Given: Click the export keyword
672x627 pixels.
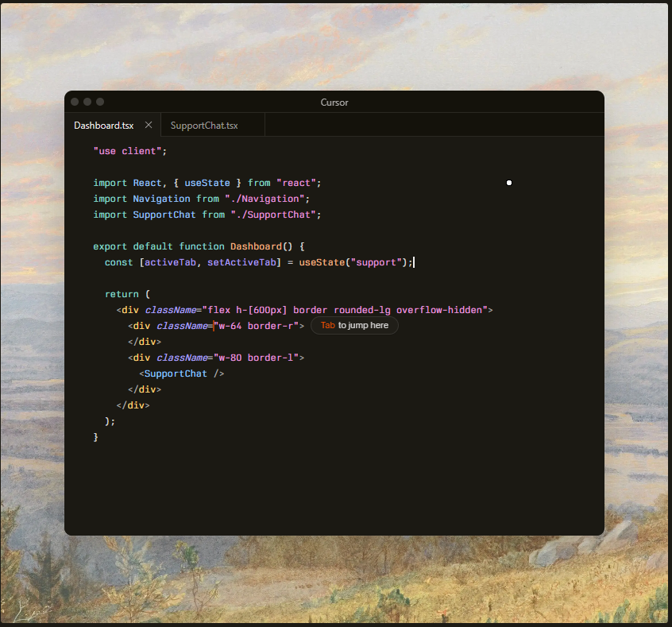Looking at the screenshot, I should click(110, 246).
